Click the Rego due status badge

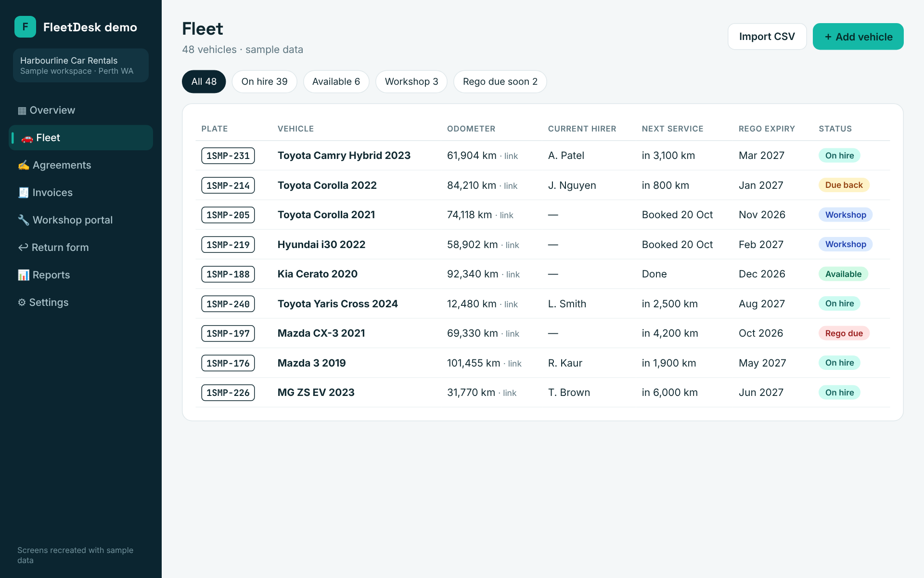pyautogui.click(x=844, y=333)
